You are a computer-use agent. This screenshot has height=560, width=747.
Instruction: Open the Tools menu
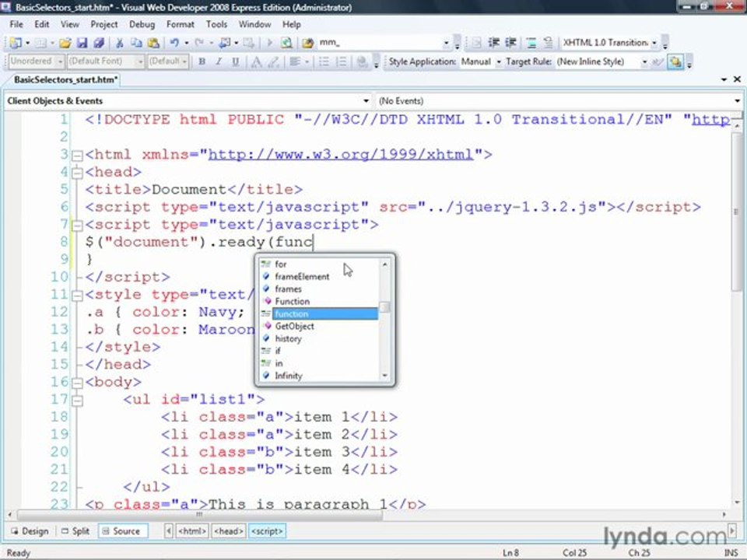pyautogui.click(x=216, y=24)
